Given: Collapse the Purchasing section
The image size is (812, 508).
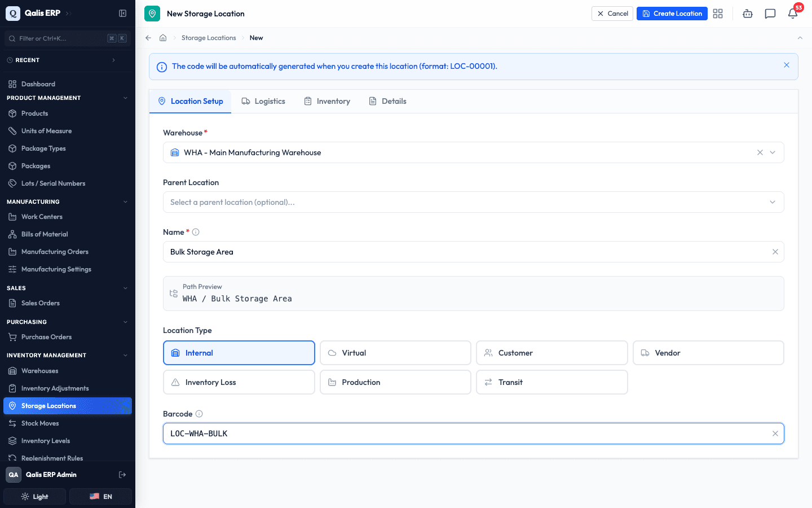Looking at the screenshot, I should click(x=125, y=322).
